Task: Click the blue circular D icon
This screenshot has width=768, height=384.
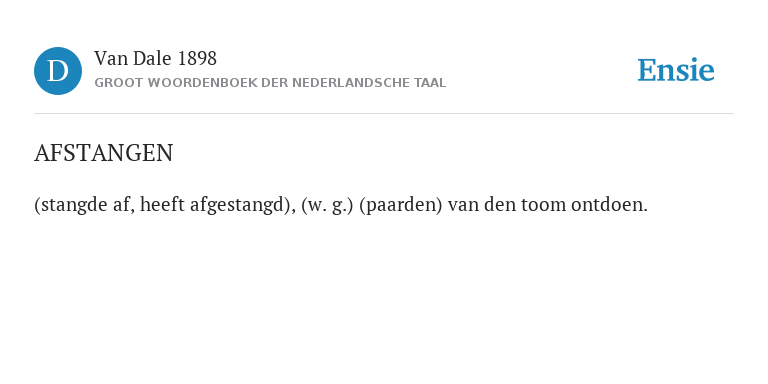Action: coord(58,71)
